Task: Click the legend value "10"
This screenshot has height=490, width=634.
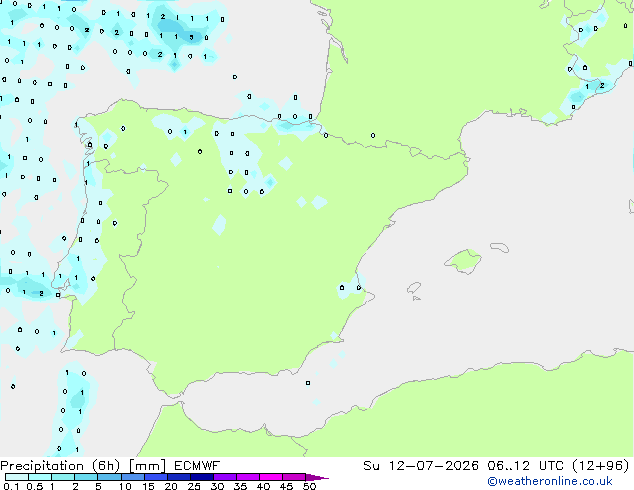Action: [x=125, y=486]
